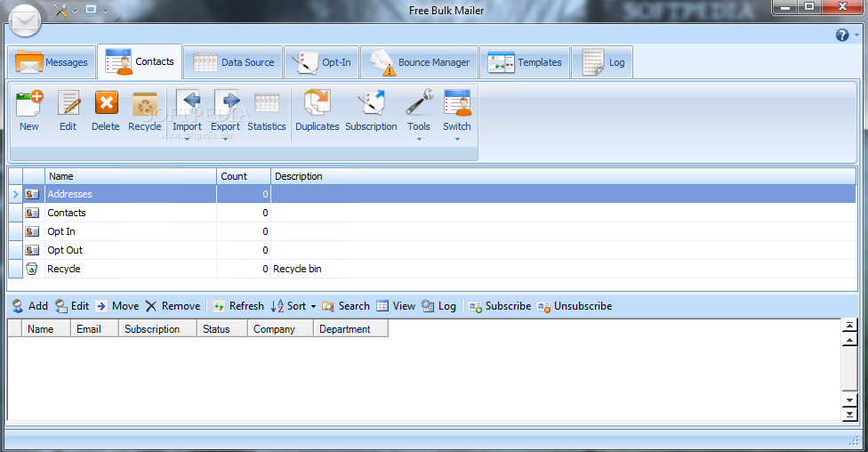The height and width of the screenshot is (452, 868).
Task: Click the Subscription column header in contact grid
Action: (x=157, y=329)
